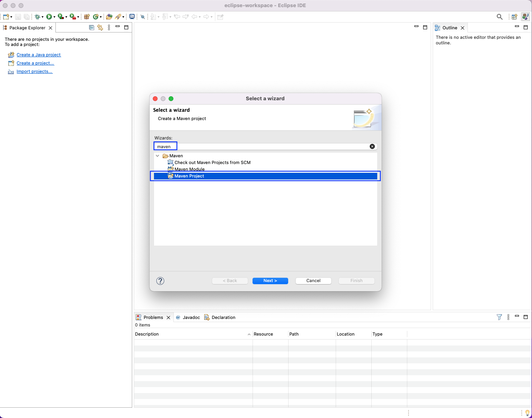Click the Cancel button in wizard
Screen dimensions: 532x418
[x=313, y=281]
